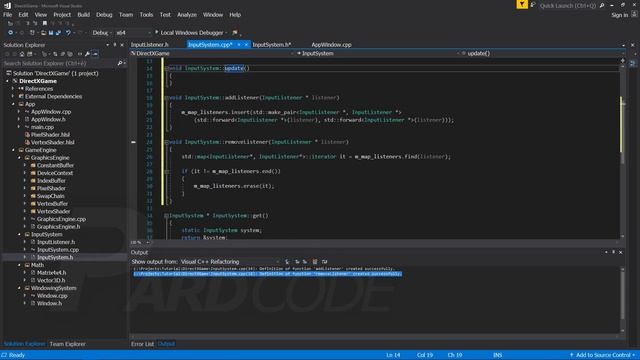The image size is (640, 360).
Task: Pin the Output panel with the pushpin icon
Action: pos(613,252)
